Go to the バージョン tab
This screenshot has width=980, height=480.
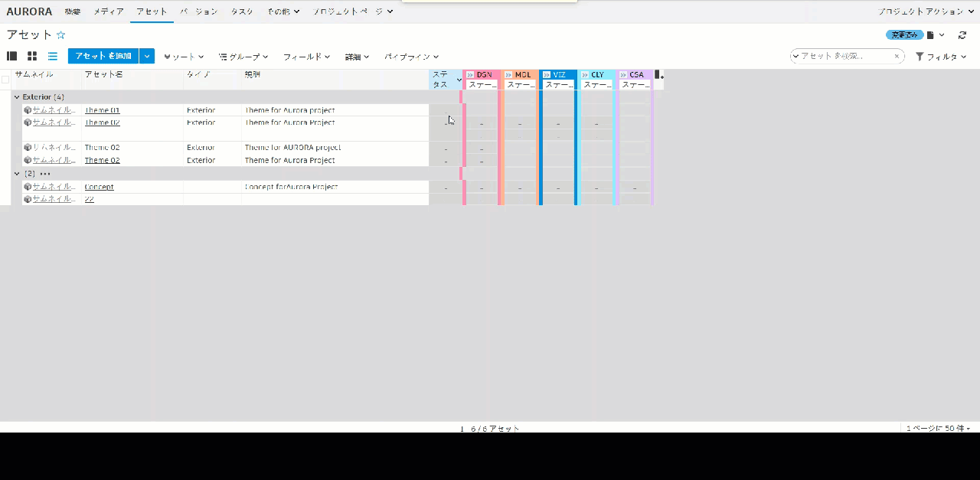tap(199, 11)
